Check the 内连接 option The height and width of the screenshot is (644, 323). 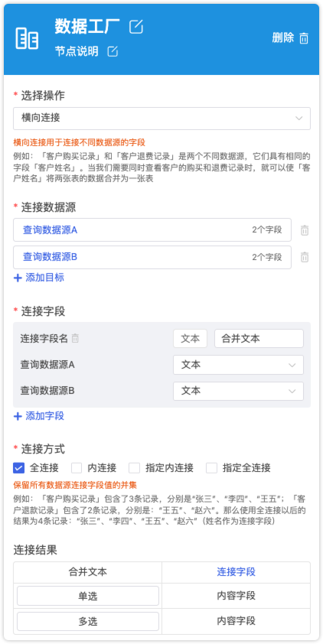77,468
